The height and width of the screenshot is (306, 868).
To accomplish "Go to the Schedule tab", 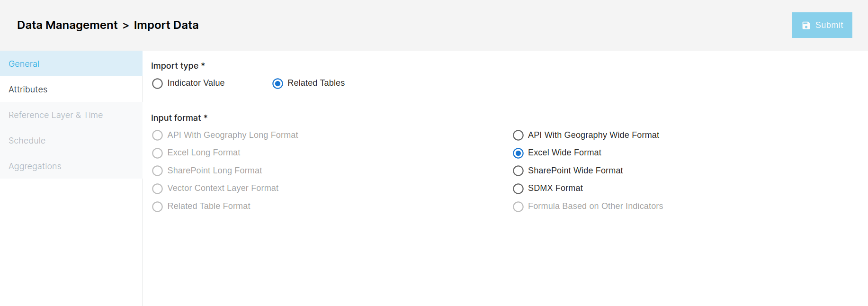I will (x=71, y=140).
